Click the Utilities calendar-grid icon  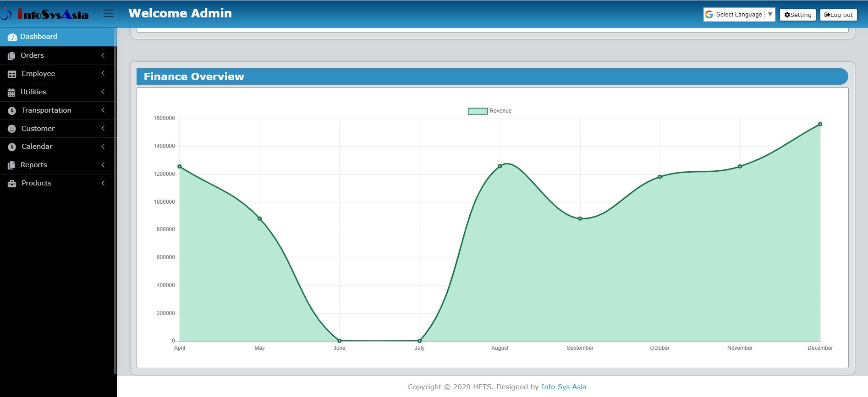point(11,92)
